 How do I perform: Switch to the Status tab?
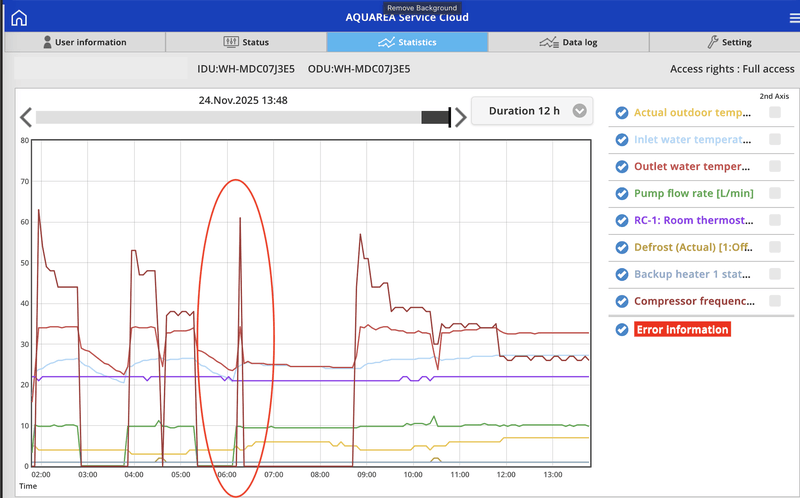(x=246, y=42)
